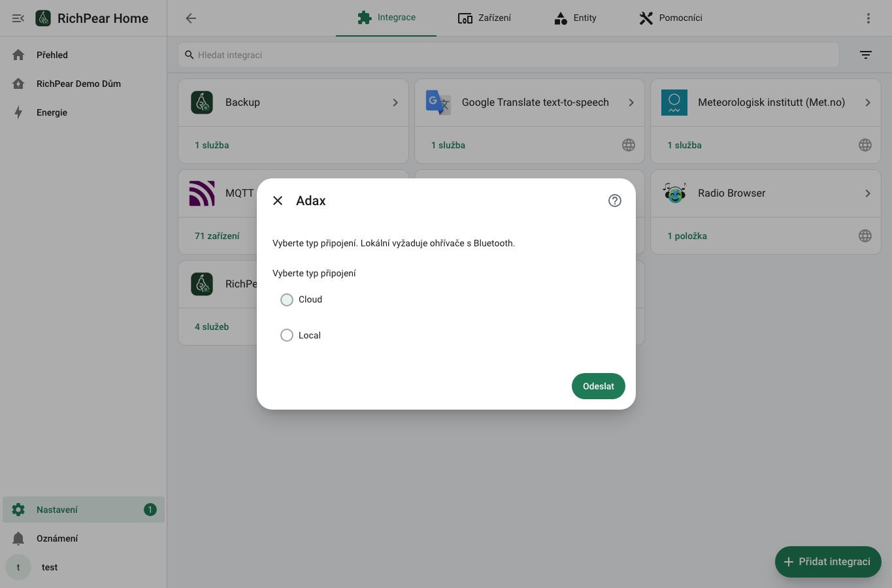This screenshot has width=892, height=588.
Task: Click the Radio Browser logo icon
Action: pos(674,193)
